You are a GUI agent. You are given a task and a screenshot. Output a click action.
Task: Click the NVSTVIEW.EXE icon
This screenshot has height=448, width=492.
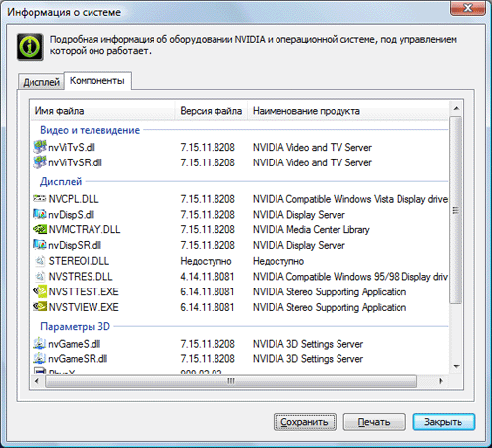click(40, 307)
